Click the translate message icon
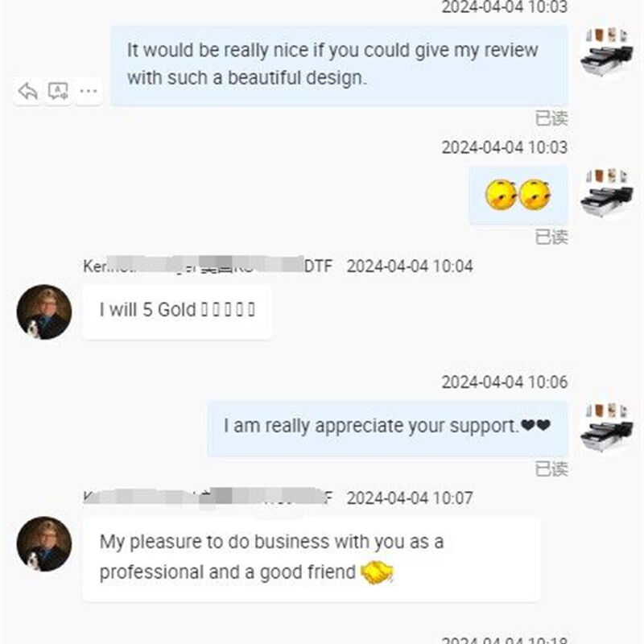 [x=58, y=91]
